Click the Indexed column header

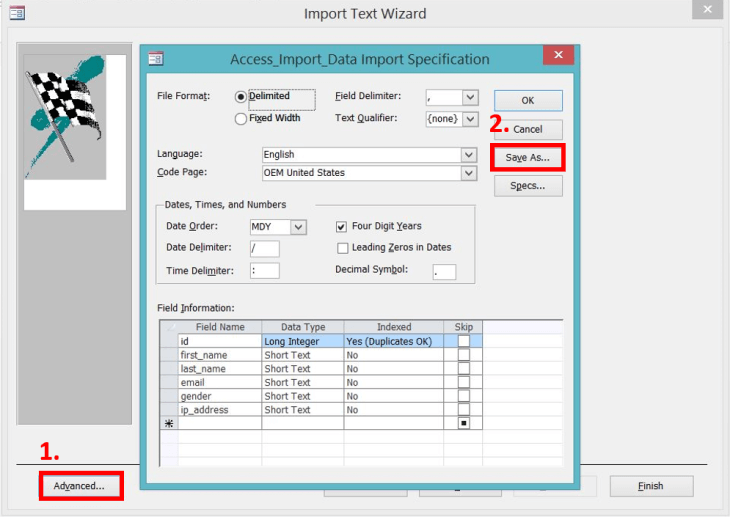pos(394,327)
